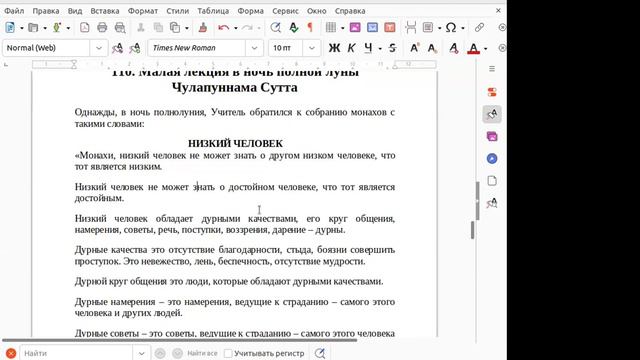
Task: Close the find toolbar
Action: [11, 353]
